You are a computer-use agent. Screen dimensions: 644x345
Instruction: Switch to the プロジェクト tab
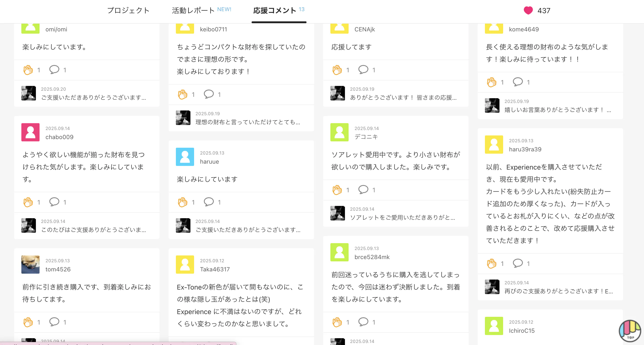click(128, 10)
